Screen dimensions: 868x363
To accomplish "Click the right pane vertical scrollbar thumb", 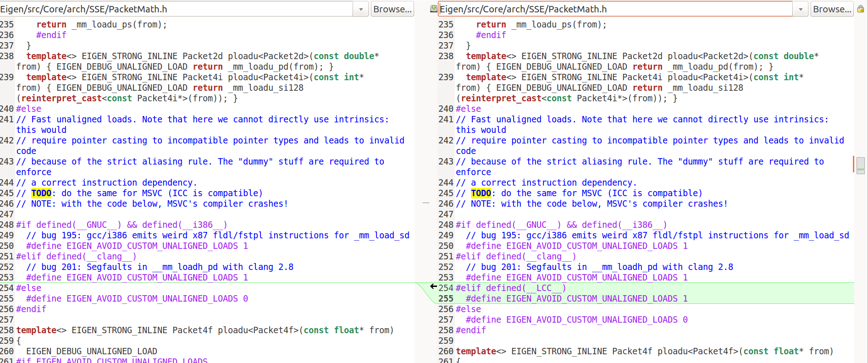I will (x=861, y=165).
